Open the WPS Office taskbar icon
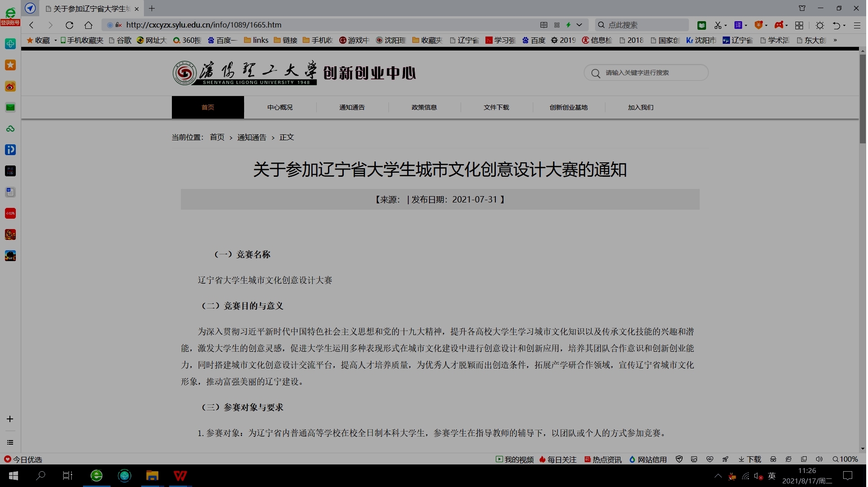This screenshot has height=487, width=868. click(180, 476)
